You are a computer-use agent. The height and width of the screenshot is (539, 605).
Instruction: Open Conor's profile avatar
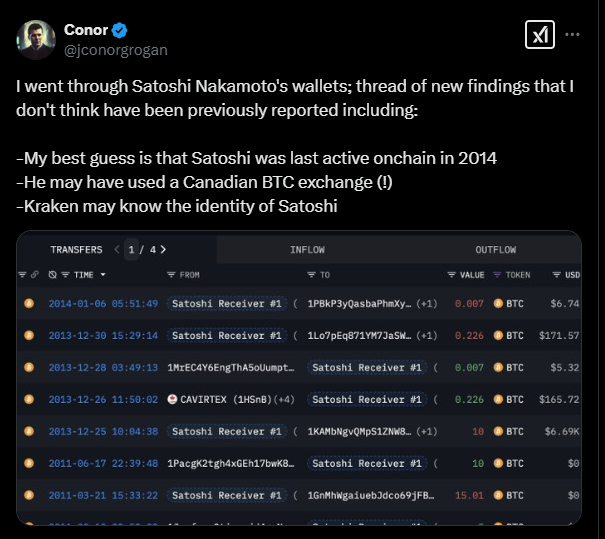[x=36, y=40]
